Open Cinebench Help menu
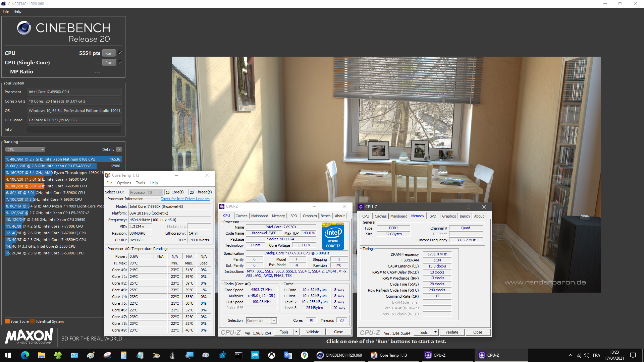Screen dimensions: 644x362 coord(17,11)
